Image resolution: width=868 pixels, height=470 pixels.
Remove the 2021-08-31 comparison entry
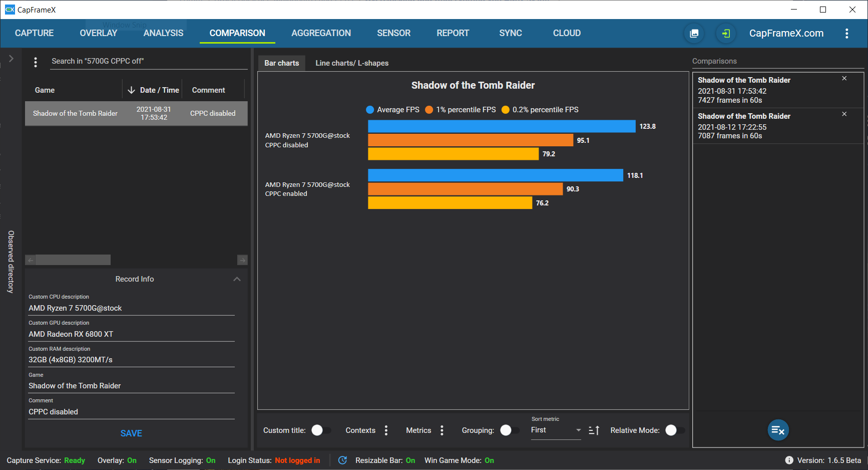[x=844, y=79]
